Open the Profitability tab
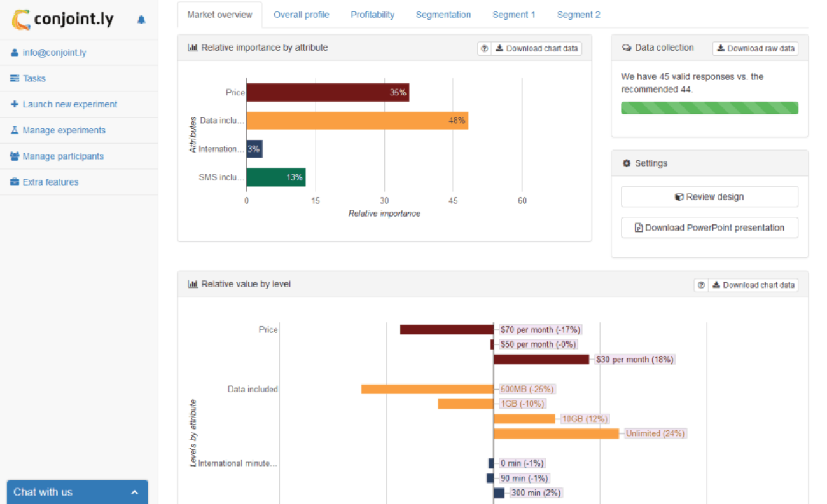Screen dimensions: 827x504 372,15
